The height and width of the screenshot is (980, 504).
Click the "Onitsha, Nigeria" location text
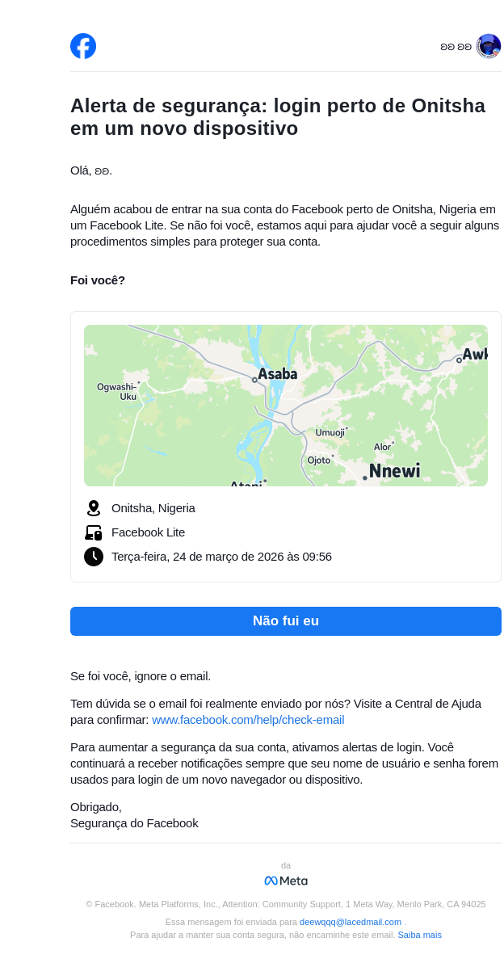tap(153, 508)
